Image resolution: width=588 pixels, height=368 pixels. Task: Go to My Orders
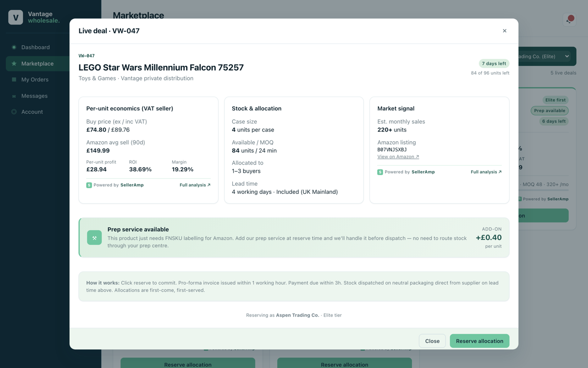[x=35, y=79]
